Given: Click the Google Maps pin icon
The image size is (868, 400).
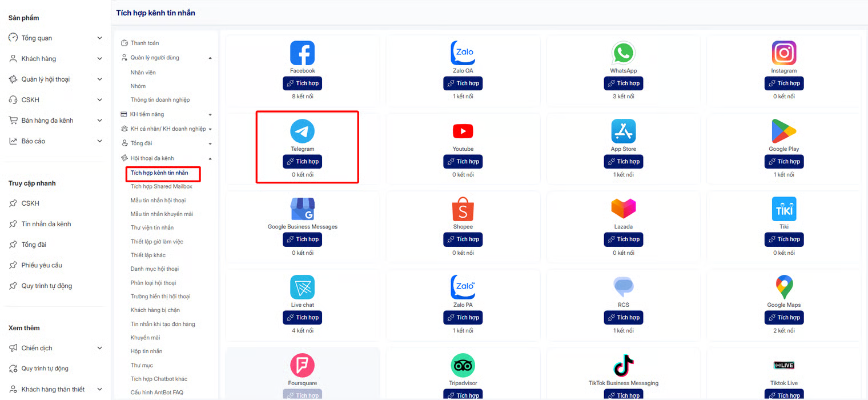Looking at the screenshot, I should click(783, 287).
